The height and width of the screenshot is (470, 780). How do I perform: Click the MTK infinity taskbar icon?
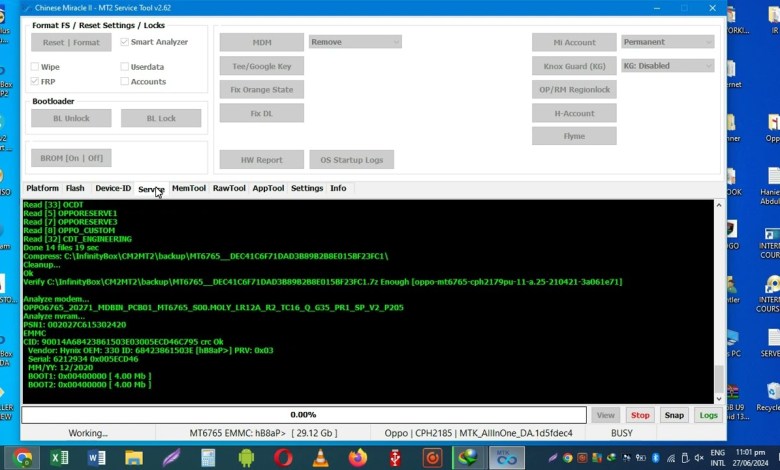click(507, 458)
